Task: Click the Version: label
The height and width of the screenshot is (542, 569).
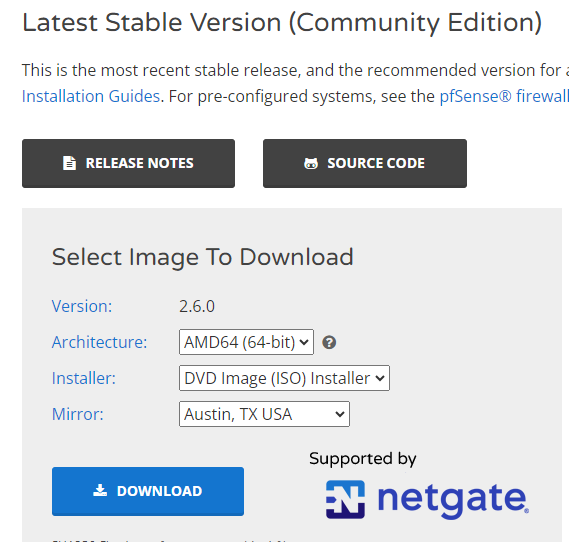Action: click(x=82, y=306)
